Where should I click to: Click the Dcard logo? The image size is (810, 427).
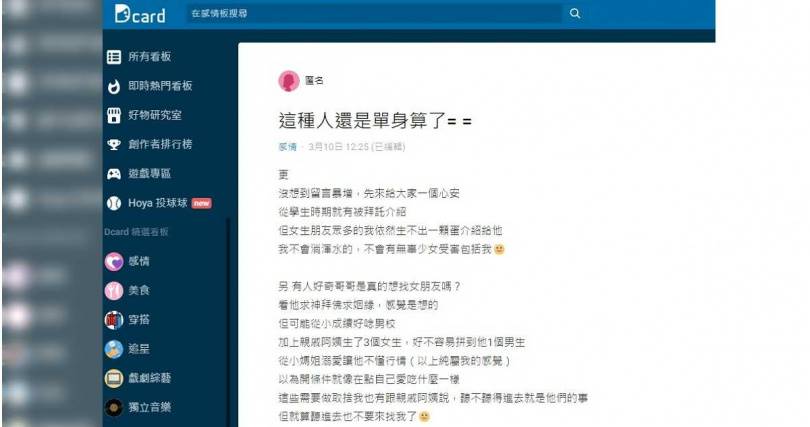[x=140, y=14]
